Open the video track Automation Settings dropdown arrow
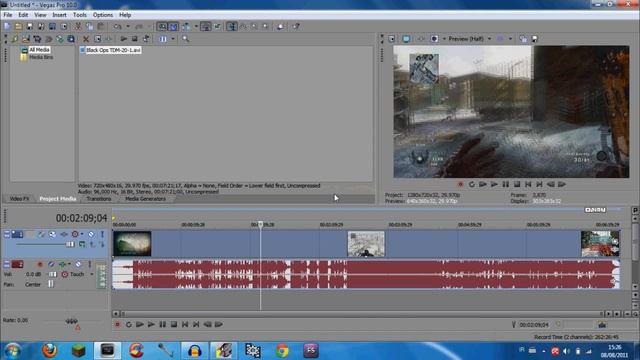This screenshot has width=640, height=360. (82, 234)
